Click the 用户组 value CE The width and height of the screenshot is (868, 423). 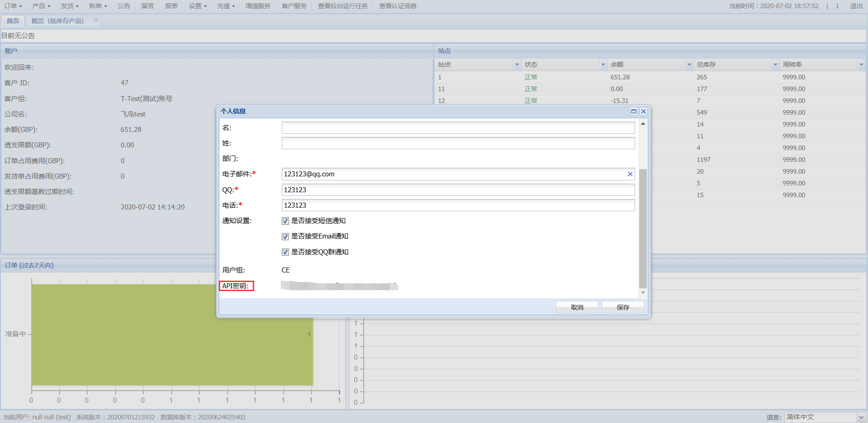click(x=285, y=270)
